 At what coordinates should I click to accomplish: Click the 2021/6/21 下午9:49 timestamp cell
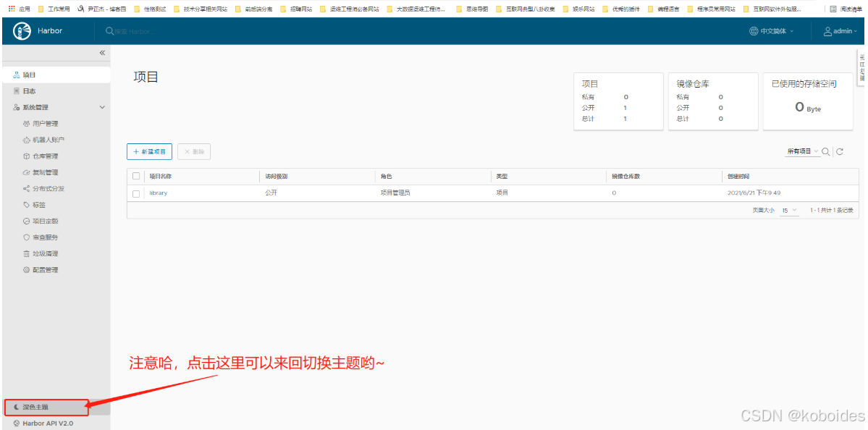pos(754,193)
